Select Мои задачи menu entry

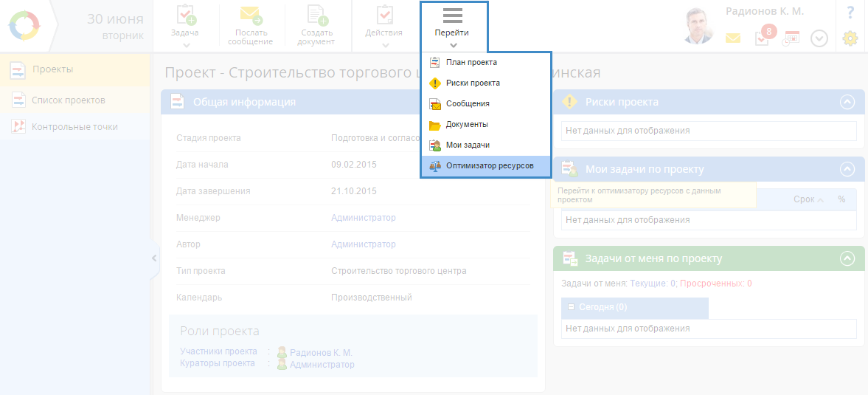coord(485,145)
